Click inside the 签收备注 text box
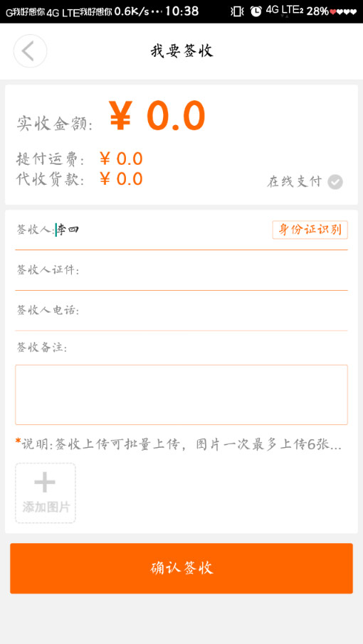The height and width of the screenshot is (644, 363). [181, 395]
